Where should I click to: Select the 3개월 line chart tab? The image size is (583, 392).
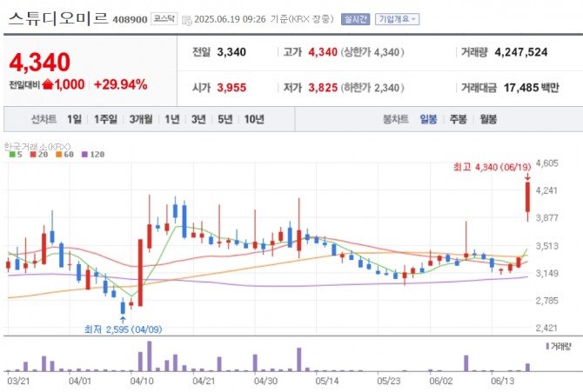click(141, 119)
